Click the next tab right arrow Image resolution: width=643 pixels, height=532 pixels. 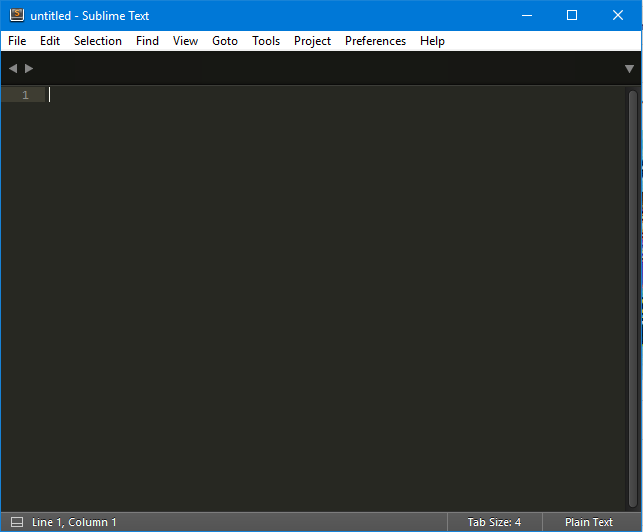(29, 68)
